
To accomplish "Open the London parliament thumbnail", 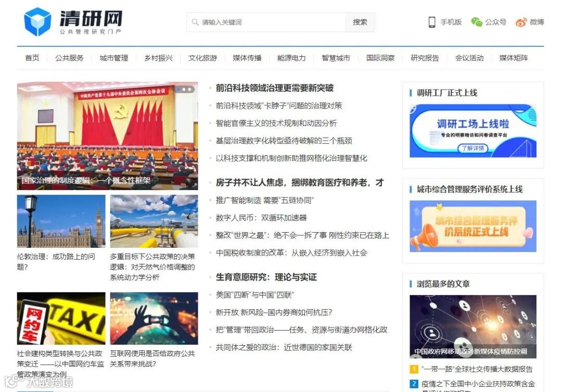I will point(61,221).
